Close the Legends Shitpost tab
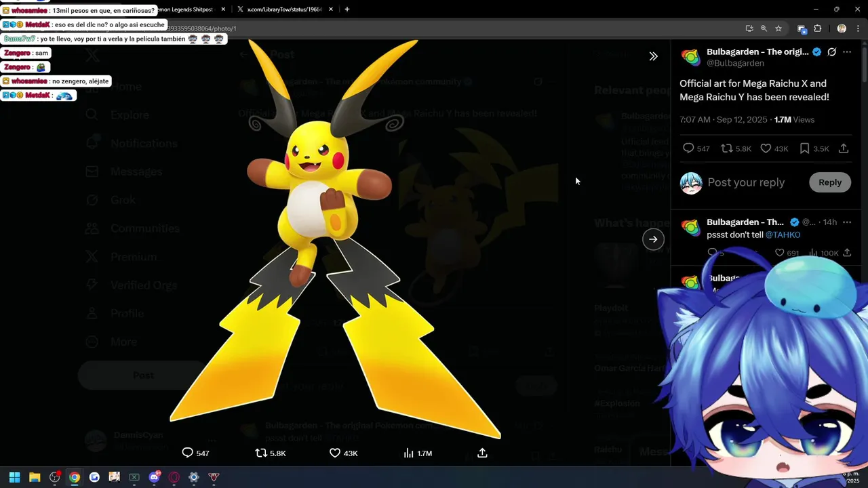868x488 pixels. pos(223,9)
